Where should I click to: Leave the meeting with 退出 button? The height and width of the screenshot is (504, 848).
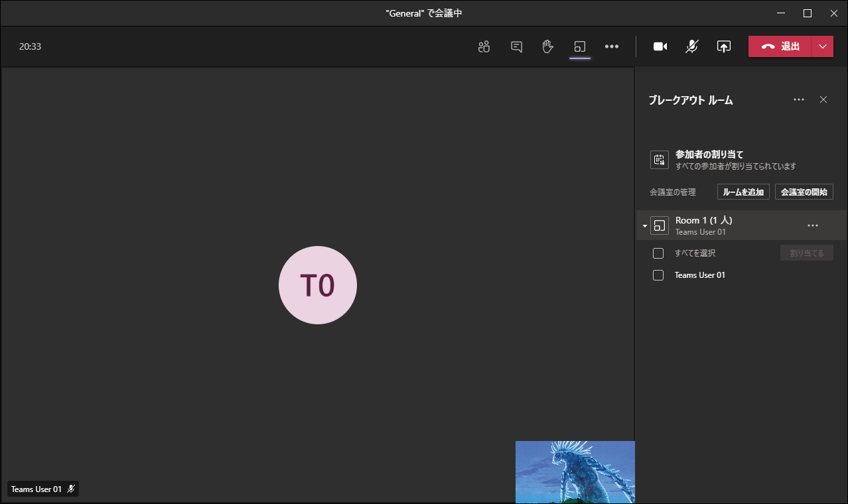point(780,46)
